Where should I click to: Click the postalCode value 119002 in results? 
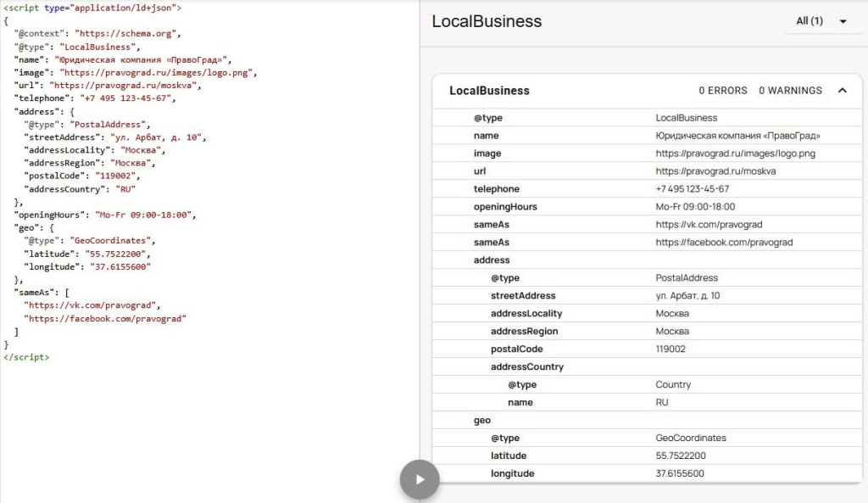pyautogui.click(x=670, y=349)
